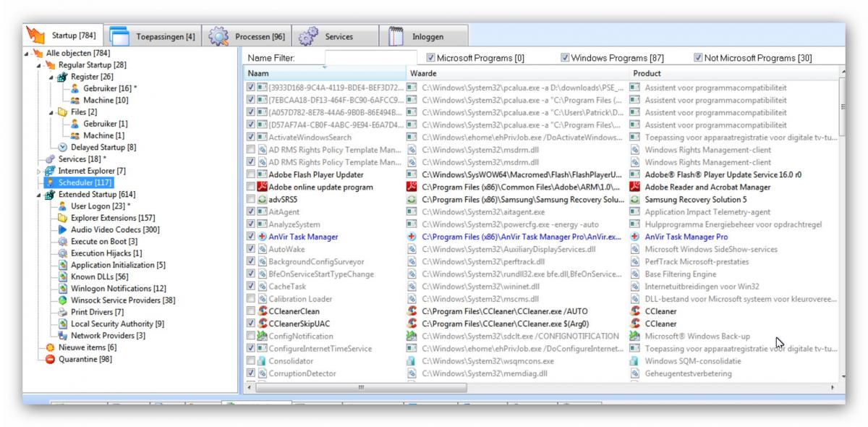The image size is (868, 427).
Task: Select the CacheTask row
Action: (x=542, y=287)
